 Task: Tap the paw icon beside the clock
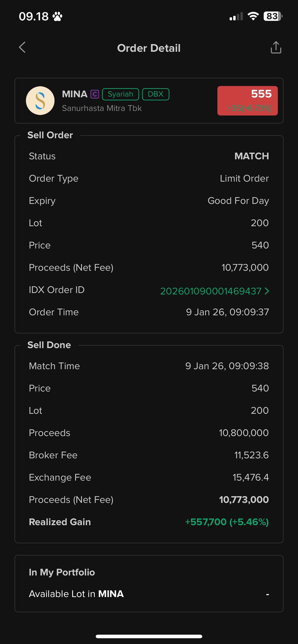pyautogui.click(x=57, y=17)
